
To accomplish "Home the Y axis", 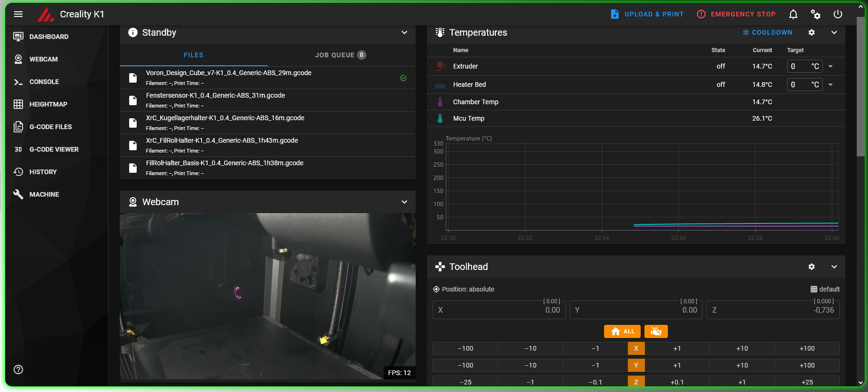I will tap(636, 365).
